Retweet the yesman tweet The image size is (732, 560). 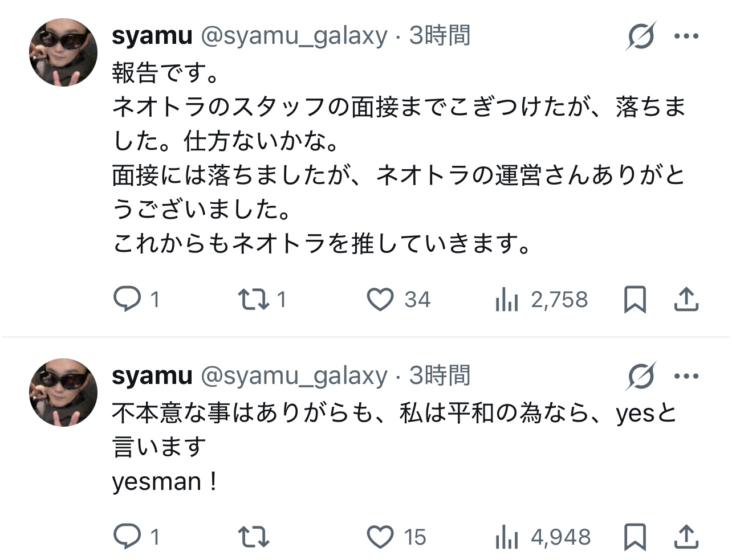[254, 537]
